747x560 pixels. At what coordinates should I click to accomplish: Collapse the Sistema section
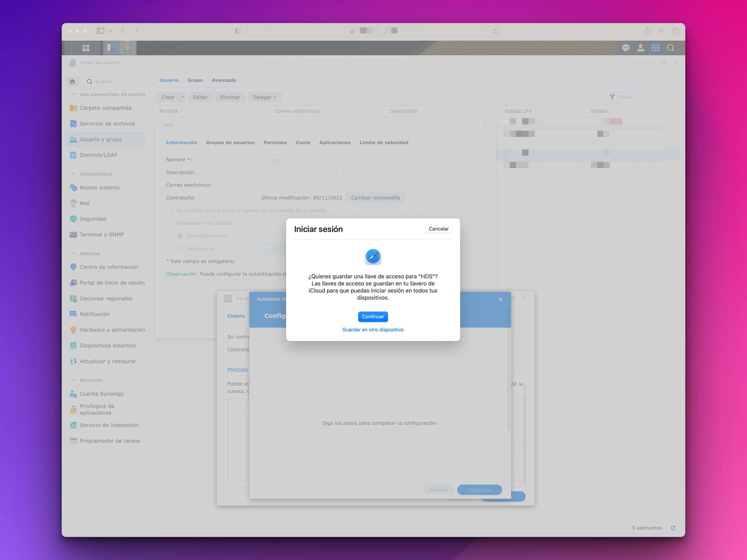click(73, 253)
